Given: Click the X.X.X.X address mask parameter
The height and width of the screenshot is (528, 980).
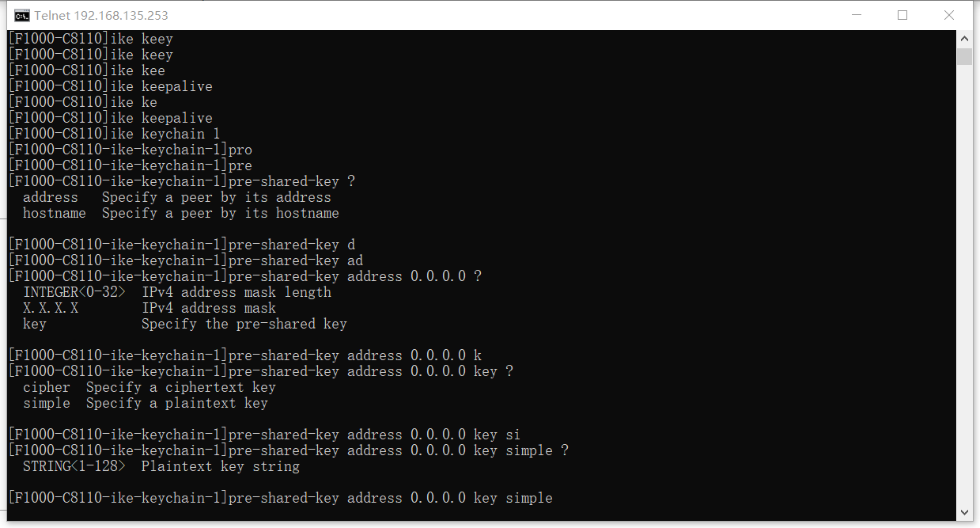Looking at the screenshot, I should click(51, 308).
